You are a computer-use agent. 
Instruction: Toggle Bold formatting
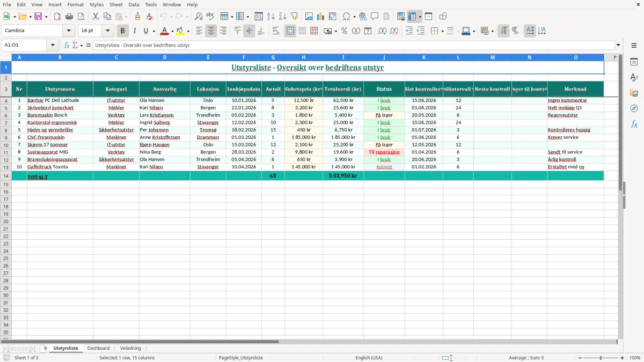pyautogui.click(x=123, y=31)
